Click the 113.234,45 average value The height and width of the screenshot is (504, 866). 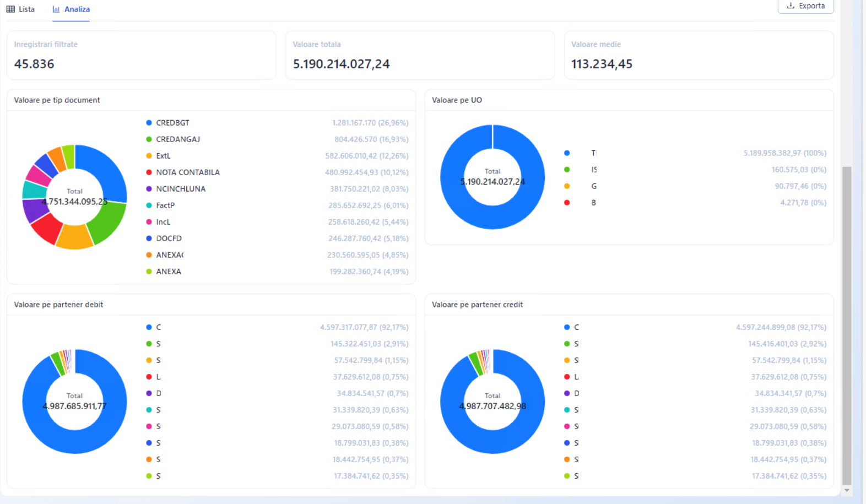pos(602,64)
